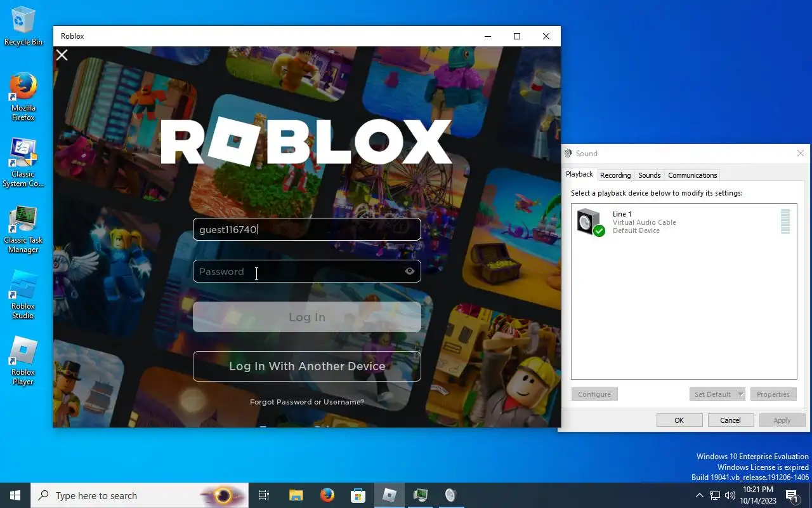Open the Sounds tab
This screenshot has height=508, width=812.
(x=649, y=175)
